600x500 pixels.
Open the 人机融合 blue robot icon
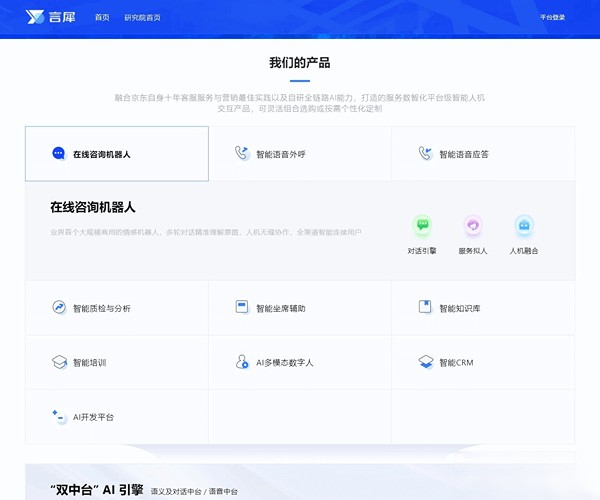click(524, 226)
